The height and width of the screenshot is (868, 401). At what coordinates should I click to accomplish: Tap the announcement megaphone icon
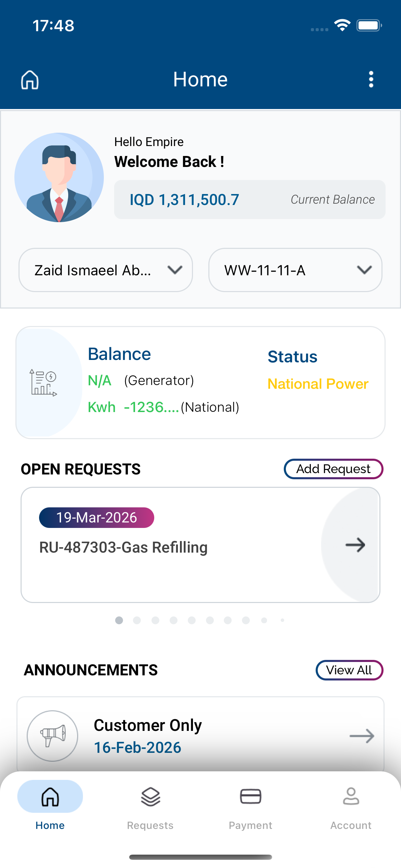pos(52,736)
